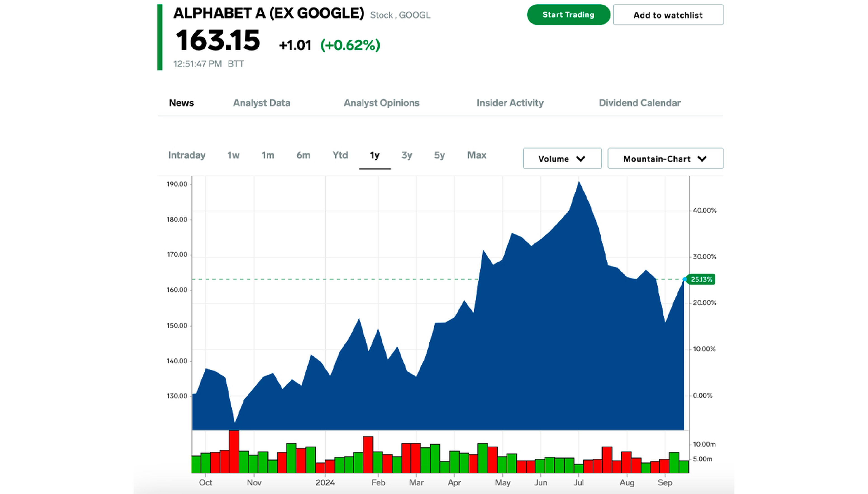Screen dimensions: 868x494
Task: Click the Oct x-axis label
Action: (x=205, y=482)
